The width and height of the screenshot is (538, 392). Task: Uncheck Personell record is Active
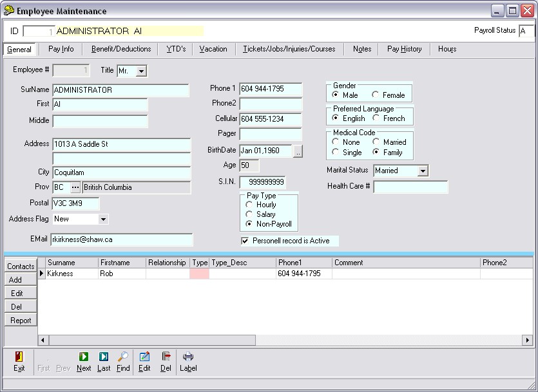pyautogui.click(x=245, y=241)
